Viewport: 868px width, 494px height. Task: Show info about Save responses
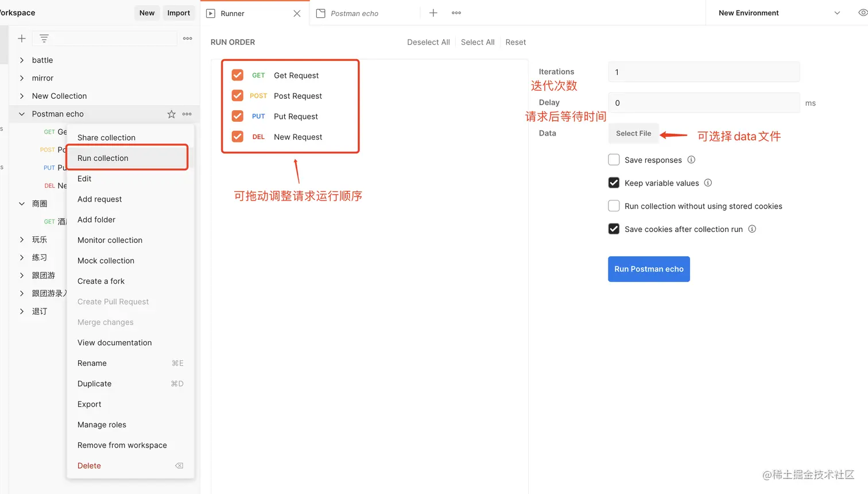click(x=691, y=160)
